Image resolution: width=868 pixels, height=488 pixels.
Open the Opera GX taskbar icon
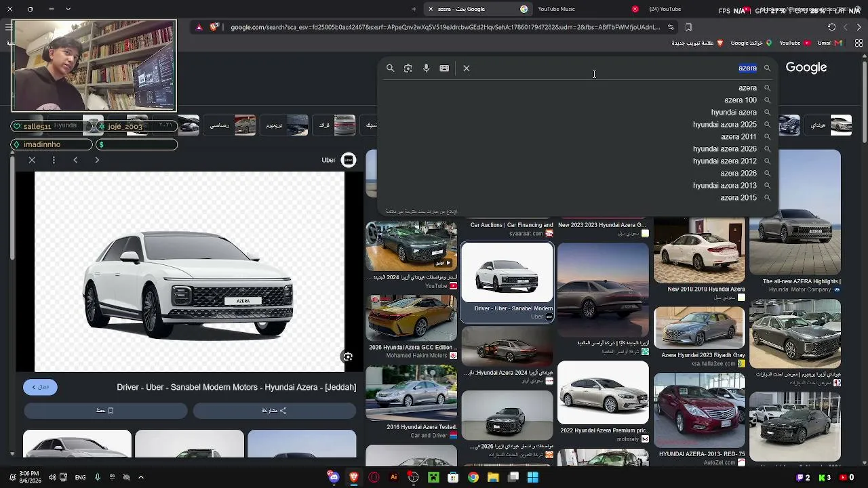click(374, 477)
